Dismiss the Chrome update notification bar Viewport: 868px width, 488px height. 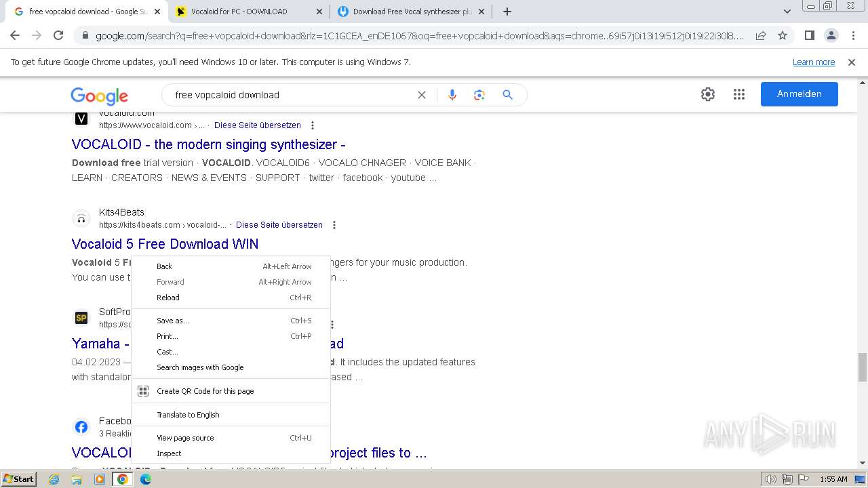(852, 62)
